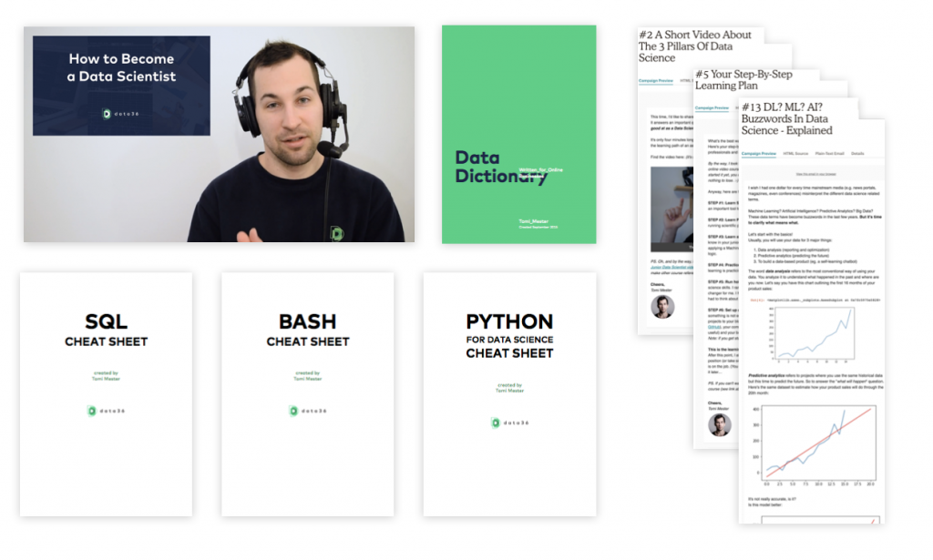Image resolution: width=933 pixels, height=560 pixels.
Task: Click the chart with the red trend line
Action: tap(816, 444)
